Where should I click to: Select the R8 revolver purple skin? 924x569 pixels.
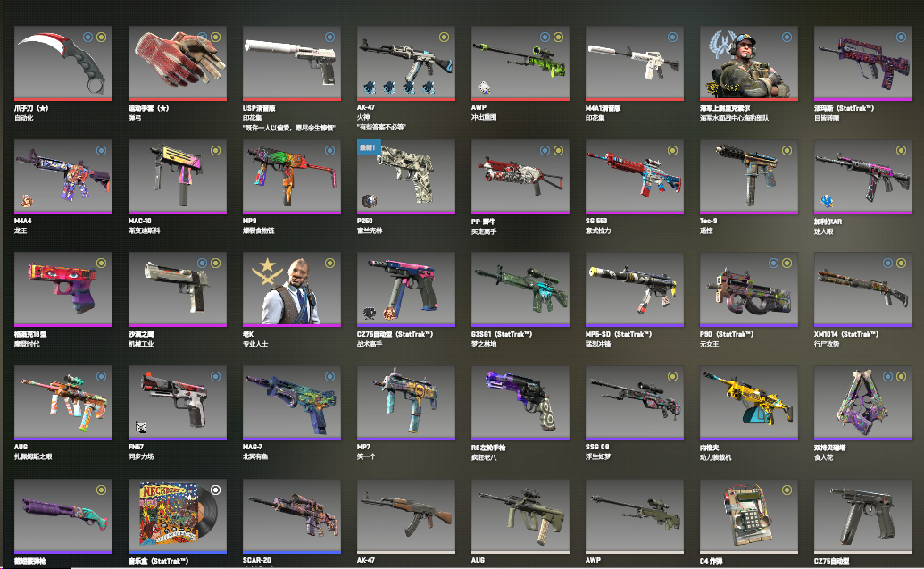click(x=520, y=403)
